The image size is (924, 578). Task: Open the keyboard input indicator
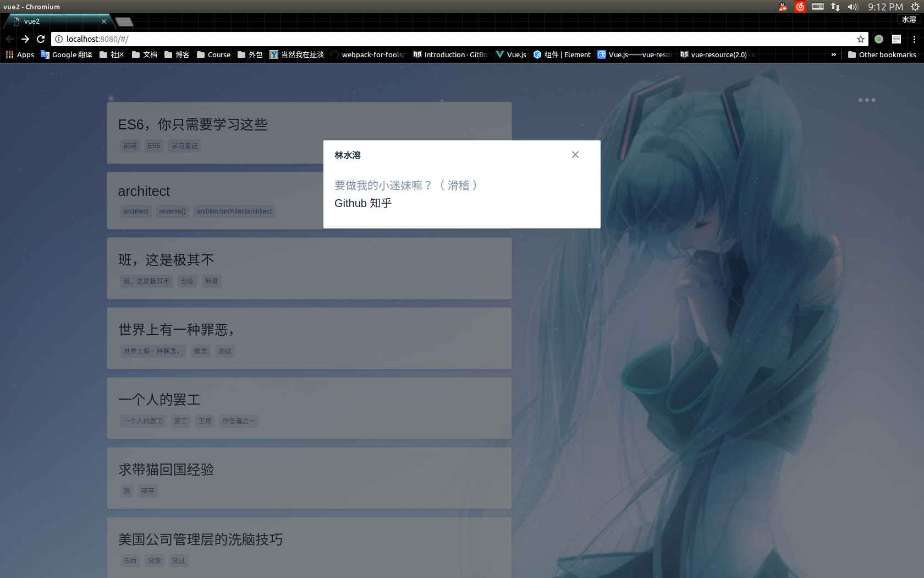click(x=818, y=7)
